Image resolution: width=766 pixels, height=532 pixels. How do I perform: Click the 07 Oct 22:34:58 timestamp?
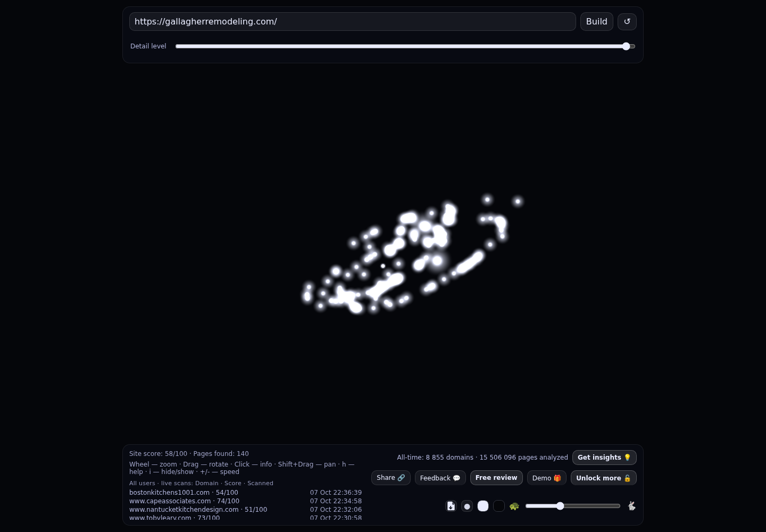pyautogui.click(x=336, y=501)
